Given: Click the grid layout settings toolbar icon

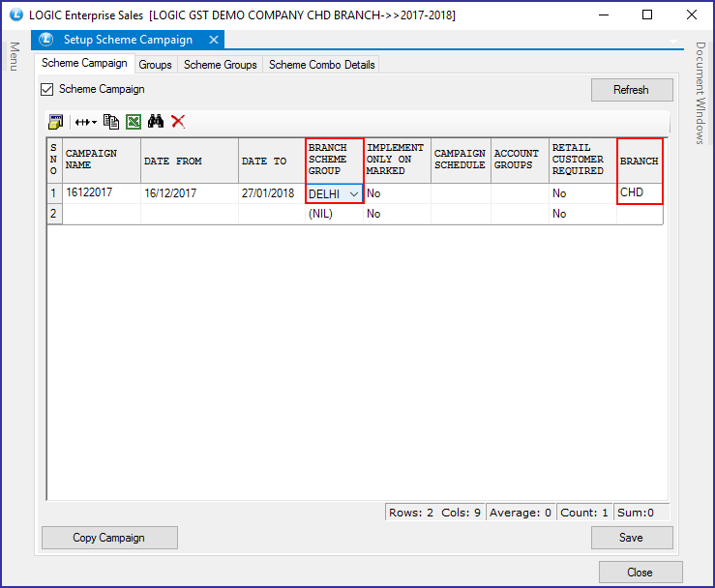Looking at the screenshot, I should point(56,122).
